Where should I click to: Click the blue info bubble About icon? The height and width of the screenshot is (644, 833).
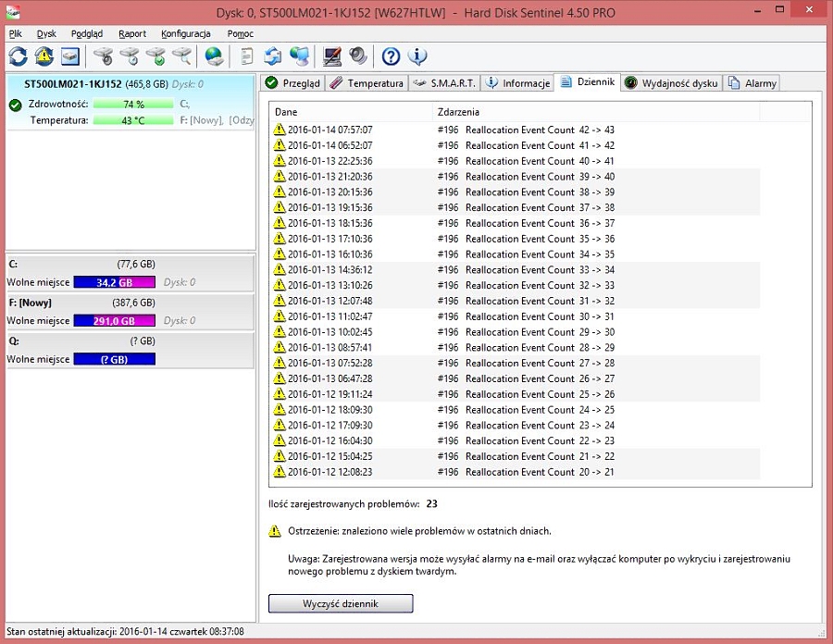click(417, 56)
